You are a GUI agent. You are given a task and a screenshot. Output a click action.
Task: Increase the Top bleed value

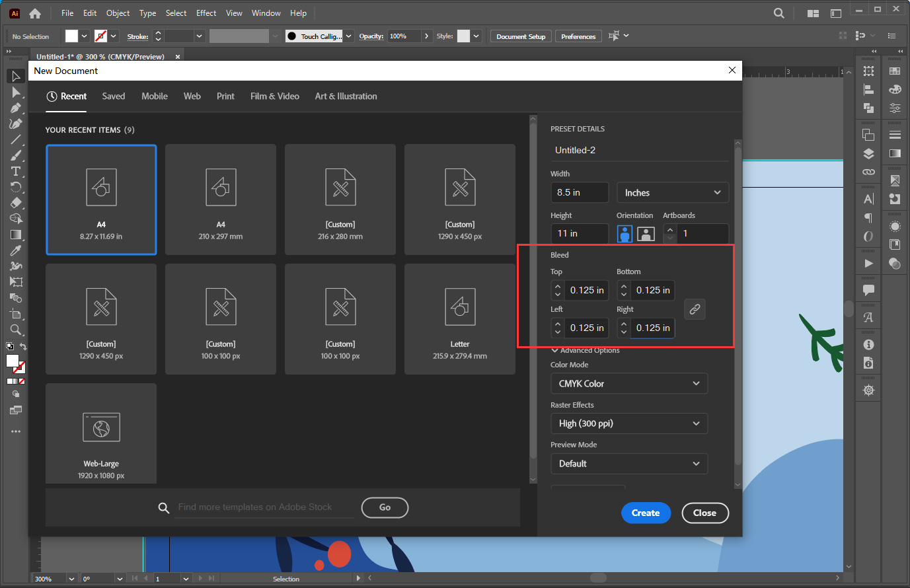click(x=558, y=287)
